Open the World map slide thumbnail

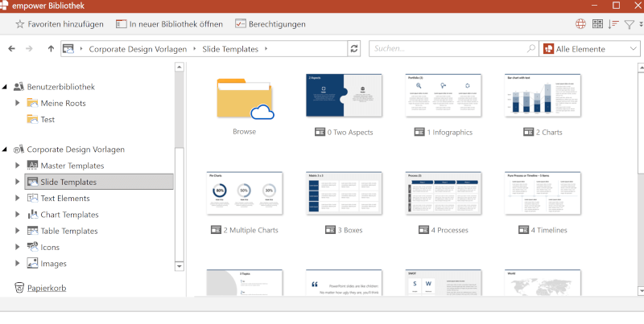[x=543, y=282]
